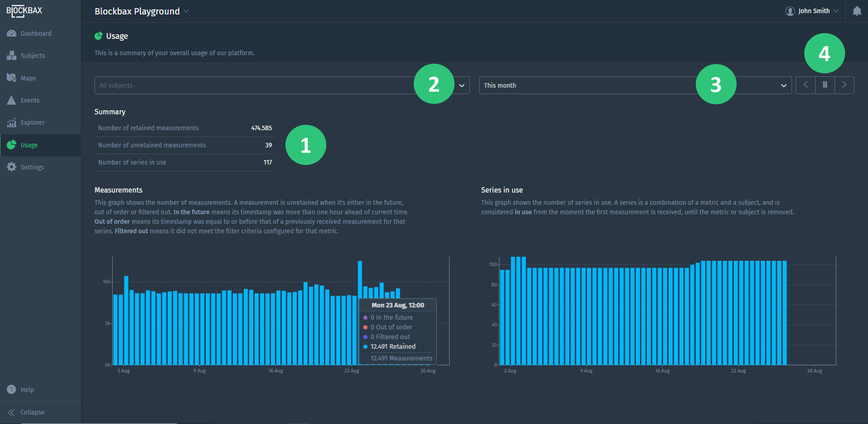Select the Subjects sidebar icon
Viewport: 868px width, 424px height.
coord(11,55)
